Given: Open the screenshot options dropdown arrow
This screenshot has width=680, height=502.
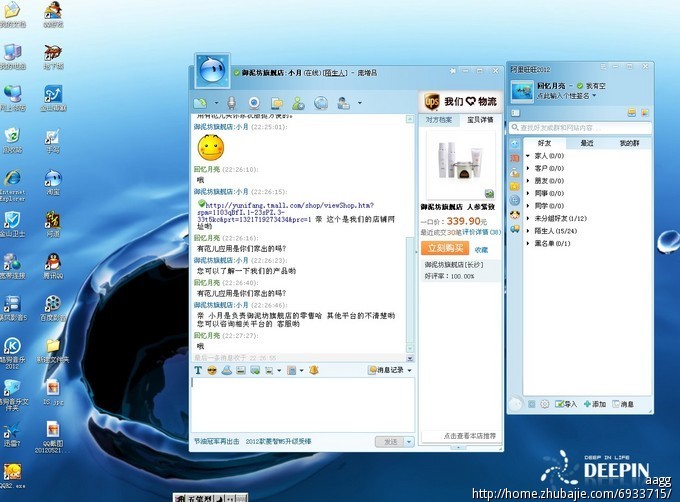Looking at the screenshot, I should (279, 371).
